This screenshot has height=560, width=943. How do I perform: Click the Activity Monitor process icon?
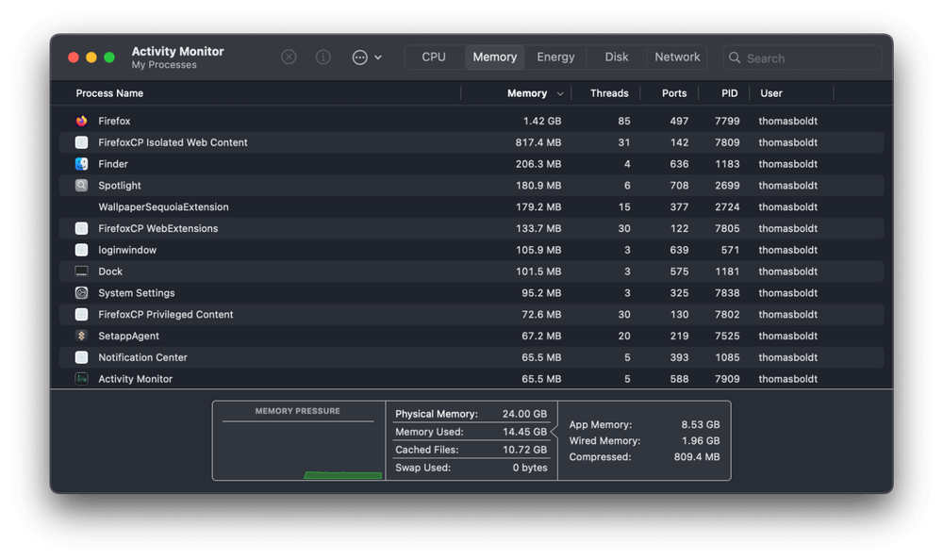81,379
